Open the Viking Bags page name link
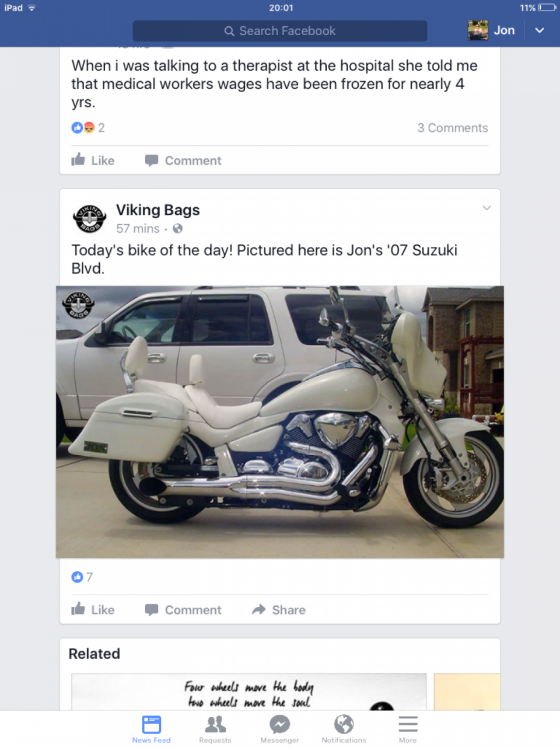560x747 pixels. 157,210
